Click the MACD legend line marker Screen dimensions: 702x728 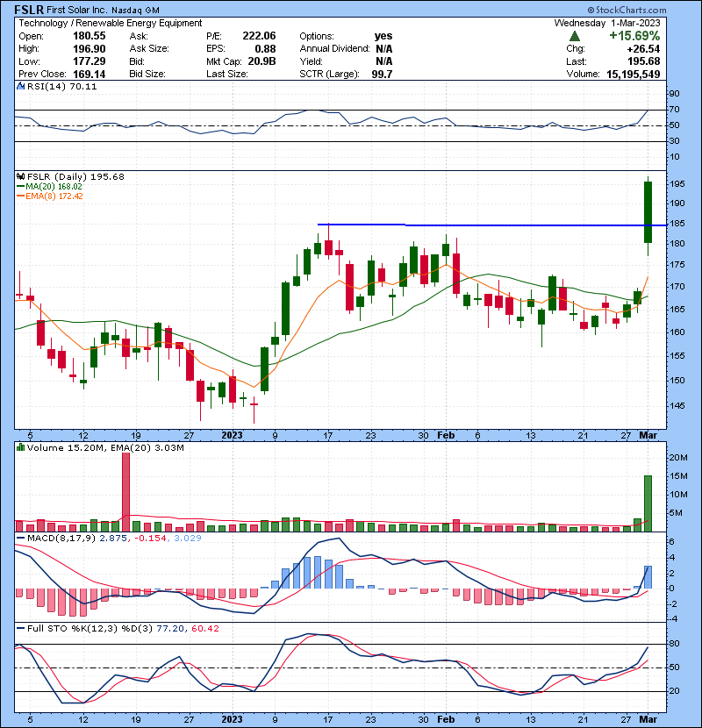[20, 539]
